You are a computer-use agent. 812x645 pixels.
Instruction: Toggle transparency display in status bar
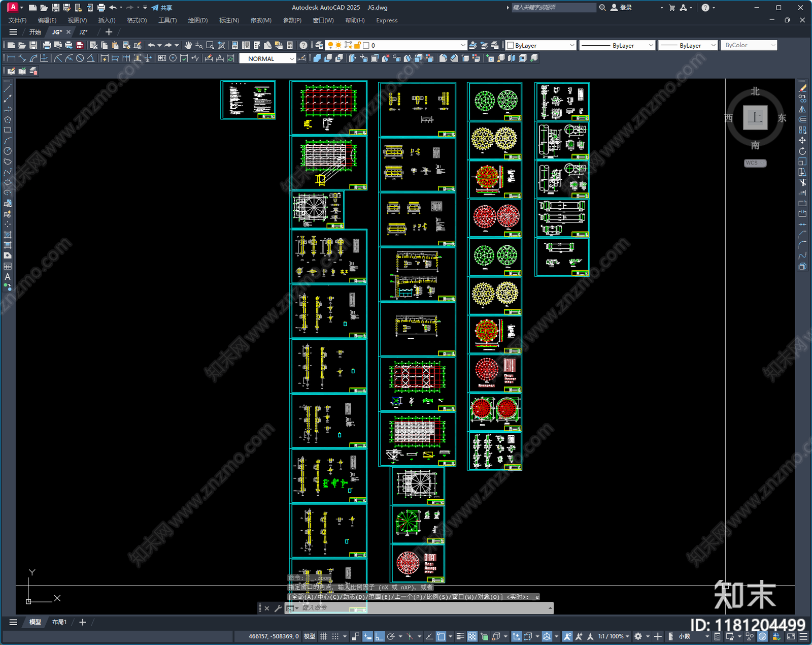tap(472, 636)
